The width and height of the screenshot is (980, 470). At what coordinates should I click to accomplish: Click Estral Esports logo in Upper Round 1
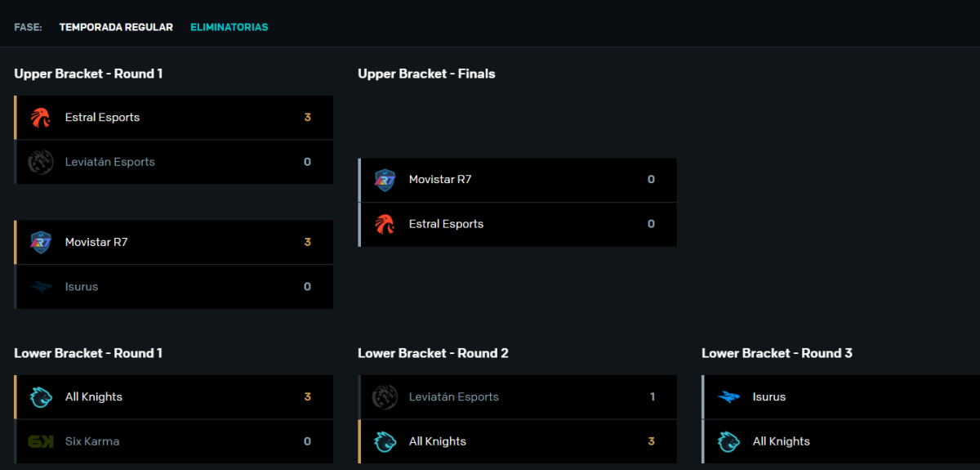click(41, 118)
